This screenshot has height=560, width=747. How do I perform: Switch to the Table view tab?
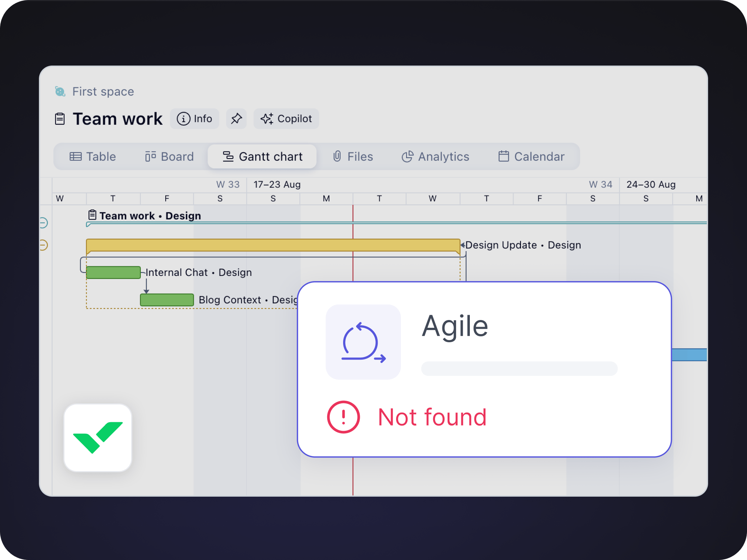[93, 157]
